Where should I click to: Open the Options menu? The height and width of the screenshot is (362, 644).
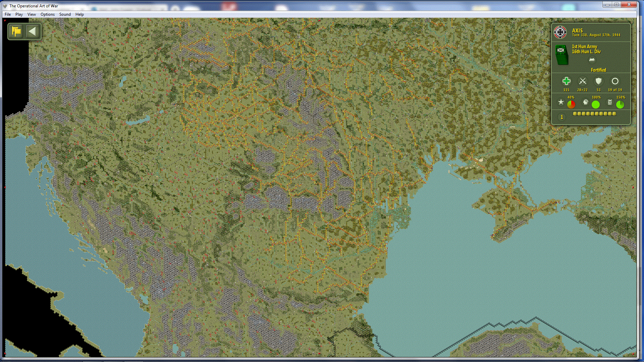click(x=47, y=14)
